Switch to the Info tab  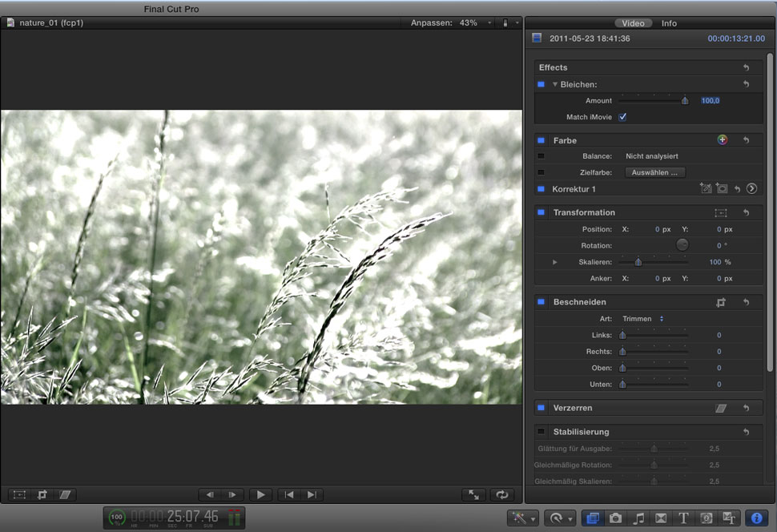pyautogui.click(x=669, y=23)
